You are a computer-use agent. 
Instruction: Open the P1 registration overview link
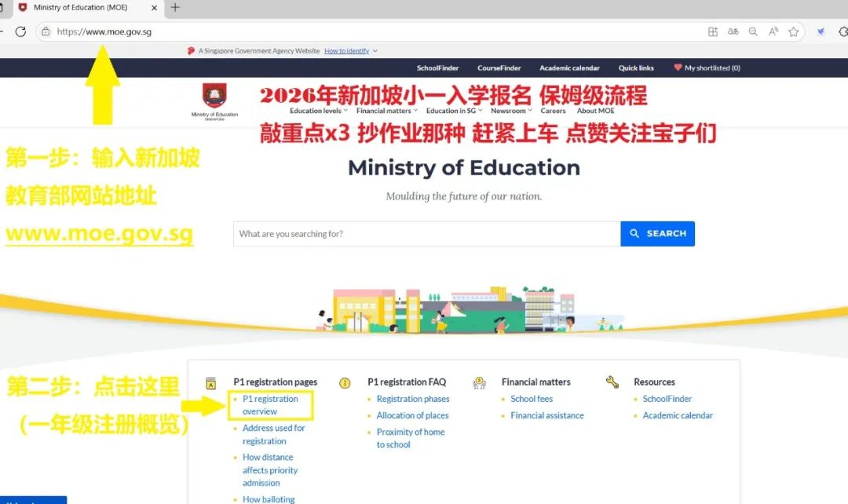(270, 405)
